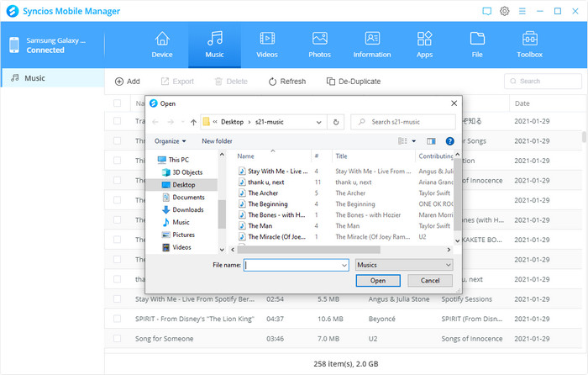This screenshot has height=375, width=588.
Task: Click the Music tab icon
Action: pos(215,39)
